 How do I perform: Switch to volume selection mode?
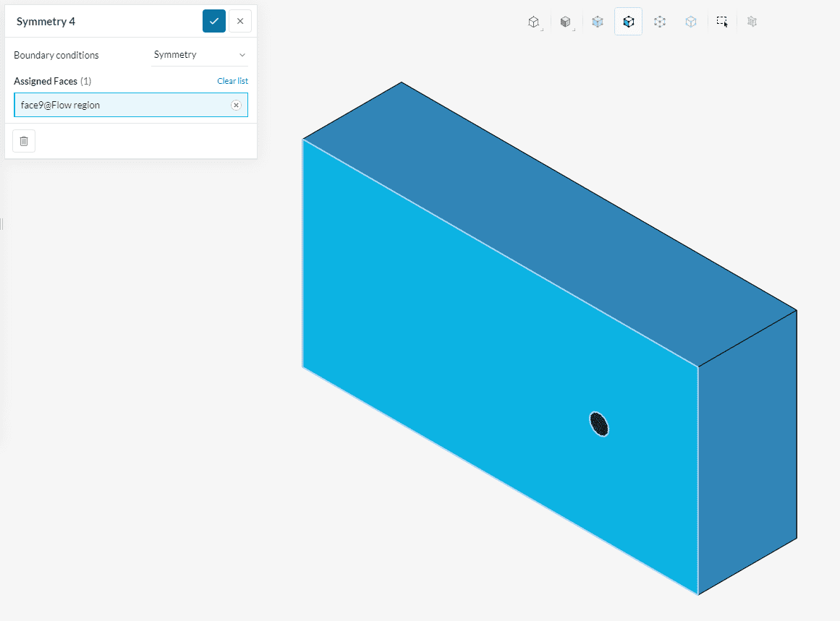(x=597, y=22)
